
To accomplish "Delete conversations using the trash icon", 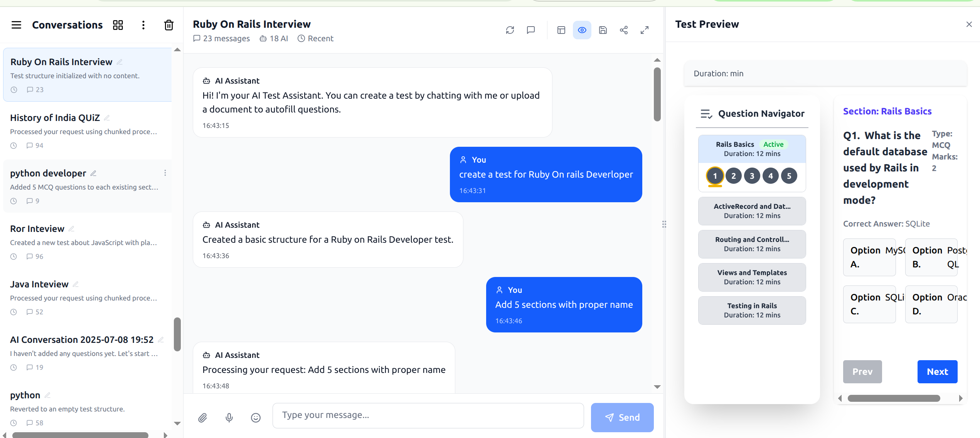I will [x=168, y=25].
